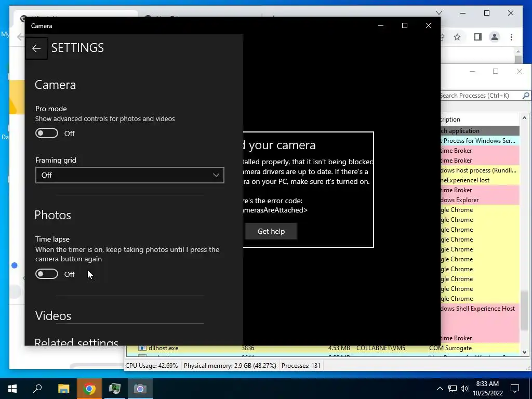Open the Framing grid dropdown
Image resolution: width=532 pixels, height=399 pixels.
[x=129, y=175]
